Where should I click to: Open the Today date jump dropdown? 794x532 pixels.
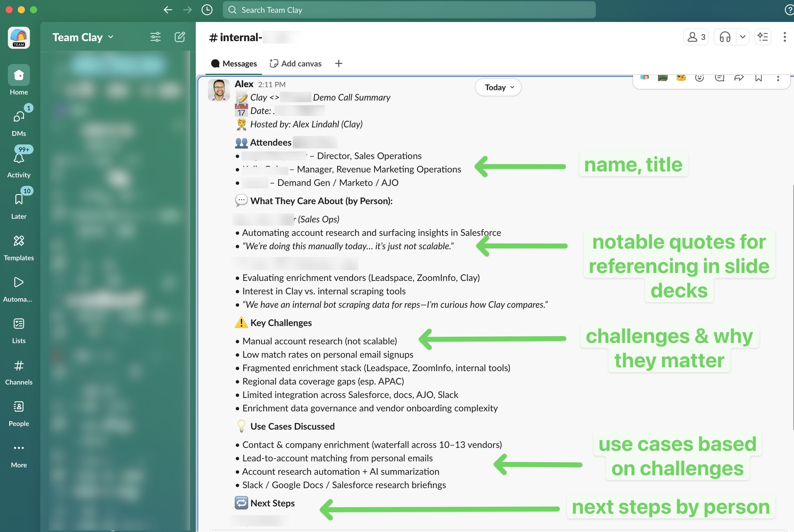click(498, 87)
